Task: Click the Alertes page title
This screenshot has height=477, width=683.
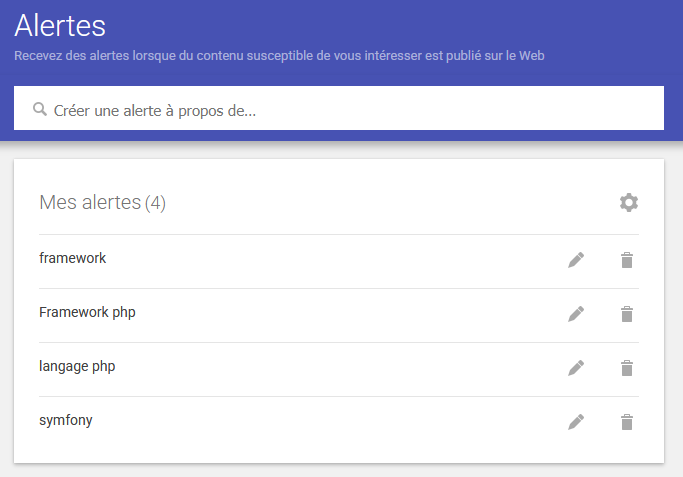Action: [x=60, y=26]
